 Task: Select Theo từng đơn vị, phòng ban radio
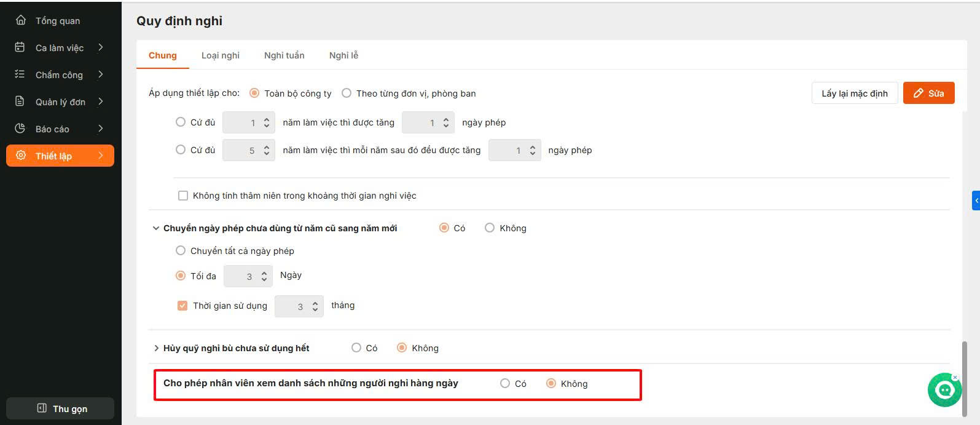click(347, 93)
